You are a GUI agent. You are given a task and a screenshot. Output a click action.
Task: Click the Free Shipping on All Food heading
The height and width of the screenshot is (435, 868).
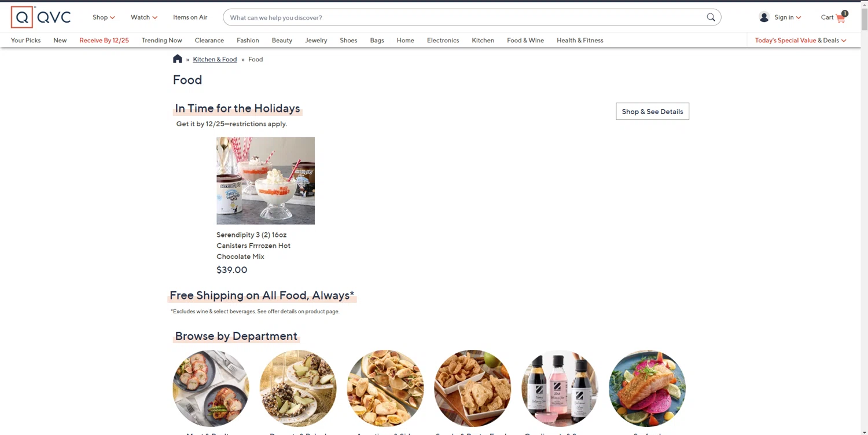click(262, 295)
